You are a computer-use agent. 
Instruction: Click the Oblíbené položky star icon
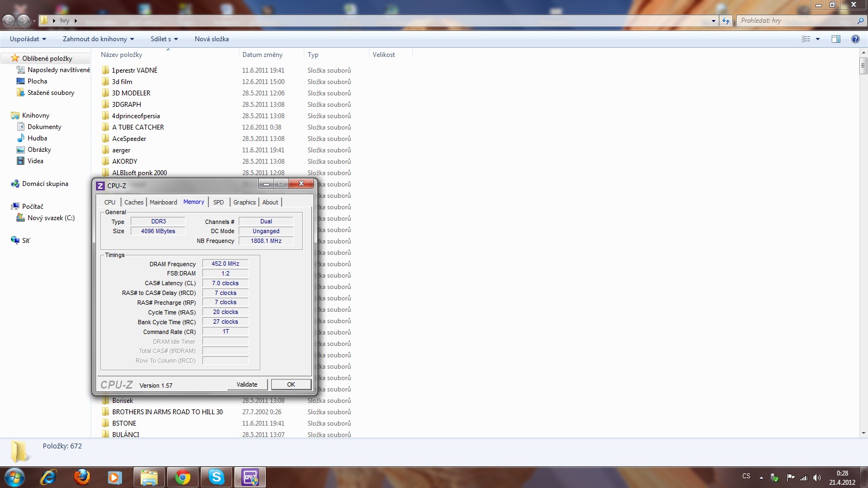click(x=15, y=58)
